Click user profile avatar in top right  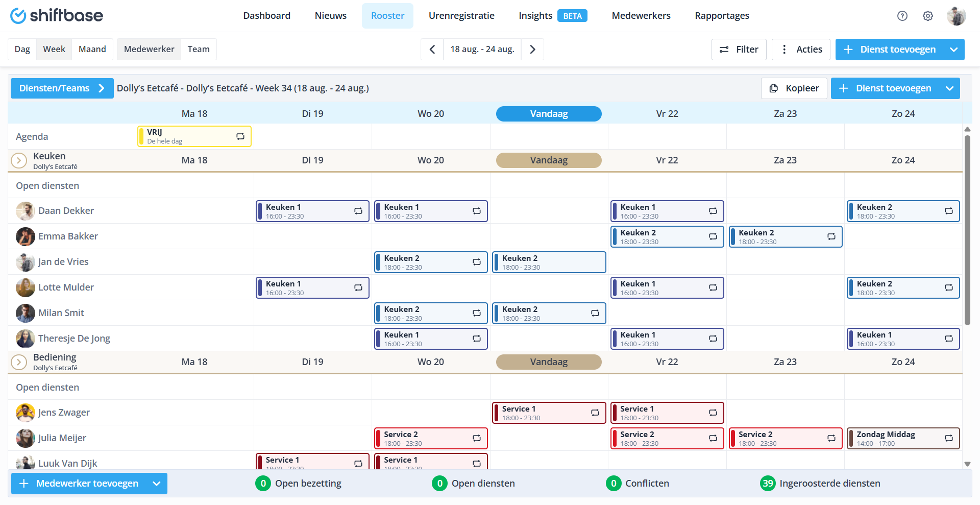(x=955, y=16)
